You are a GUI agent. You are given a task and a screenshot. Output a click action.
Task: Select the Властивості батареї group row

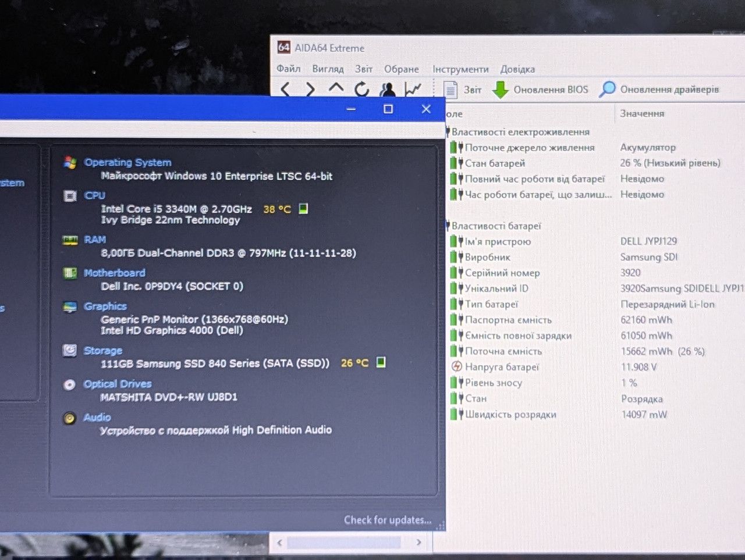pyautogui.click(x=595, y=226)
